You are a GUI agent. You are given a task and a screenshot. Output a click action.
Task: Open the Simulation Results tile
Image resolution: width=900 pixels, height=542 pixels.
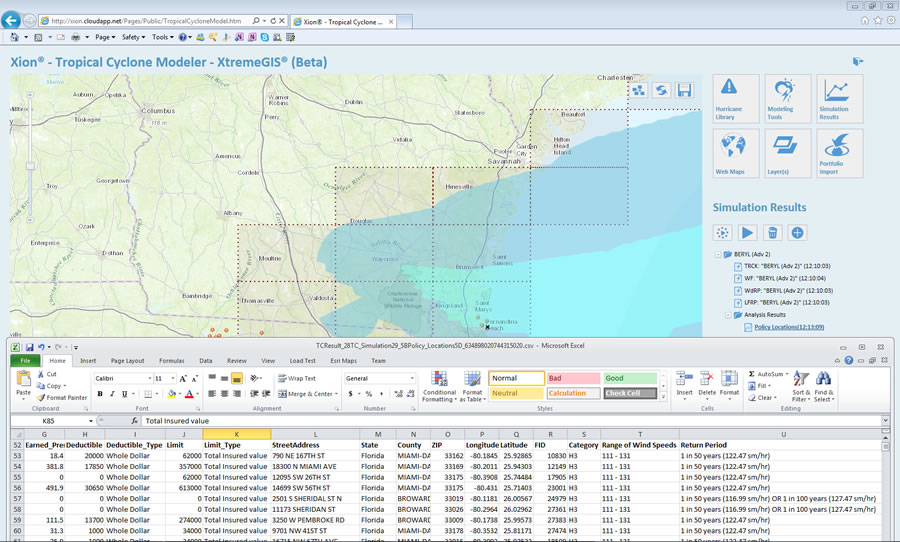[x=840, y=98]
